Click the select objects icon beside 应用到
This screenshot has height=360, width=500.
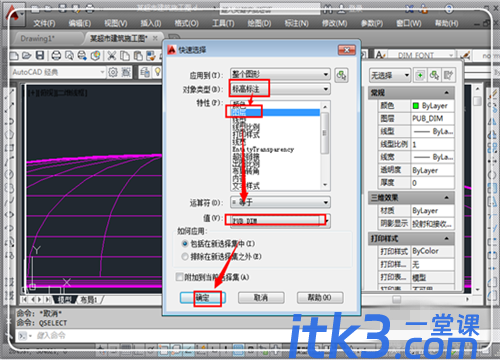coord(341,75)
